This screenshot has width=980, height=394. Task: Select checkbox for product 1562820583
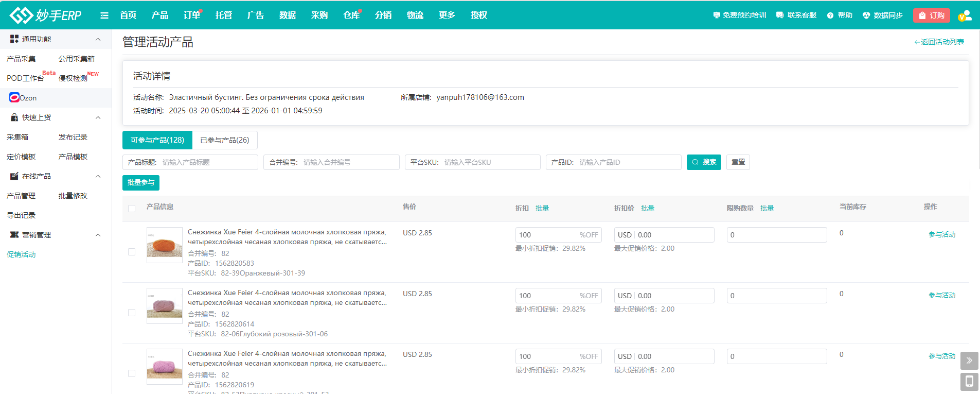click(132, 252)
